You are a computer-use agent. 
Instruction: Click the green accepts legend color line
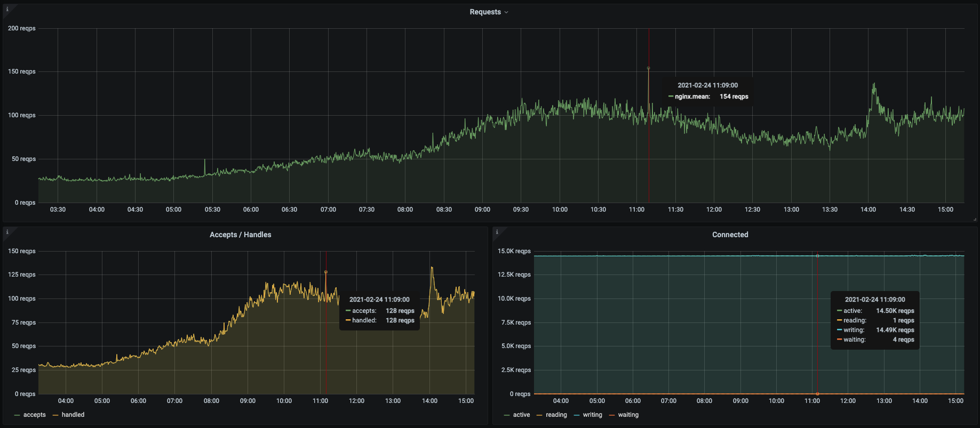pyautogui.click(x=17, y=415)
